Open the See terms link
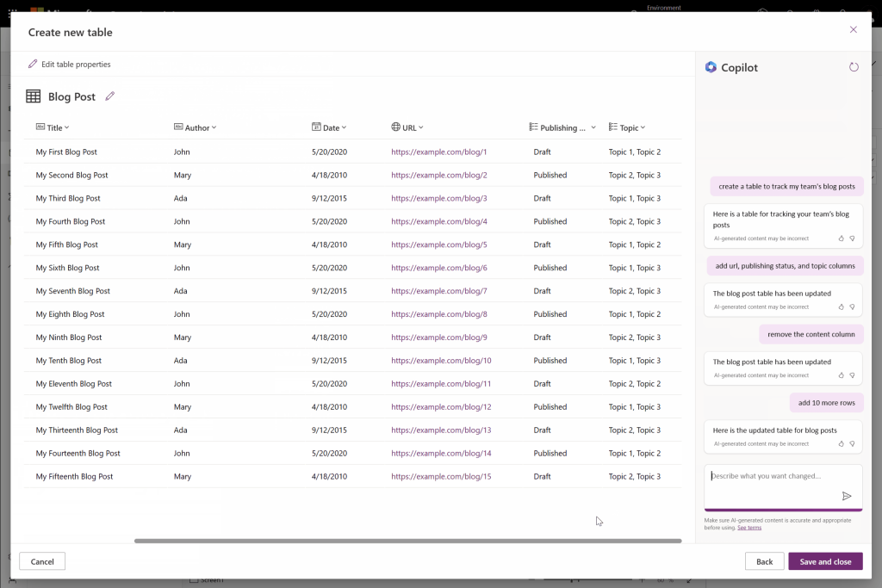 click(749, 528)
